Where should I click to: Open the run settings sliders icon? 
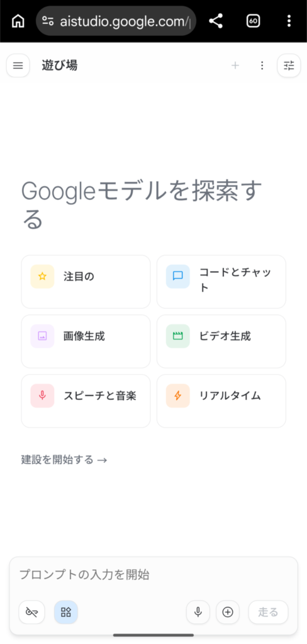tap(289, 65)
